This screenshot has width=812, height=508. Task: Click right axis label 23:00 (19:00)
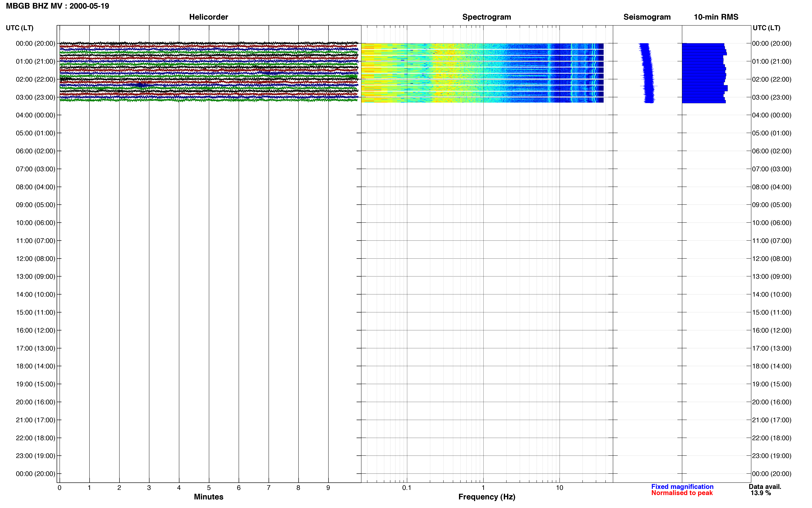[772, 456]
